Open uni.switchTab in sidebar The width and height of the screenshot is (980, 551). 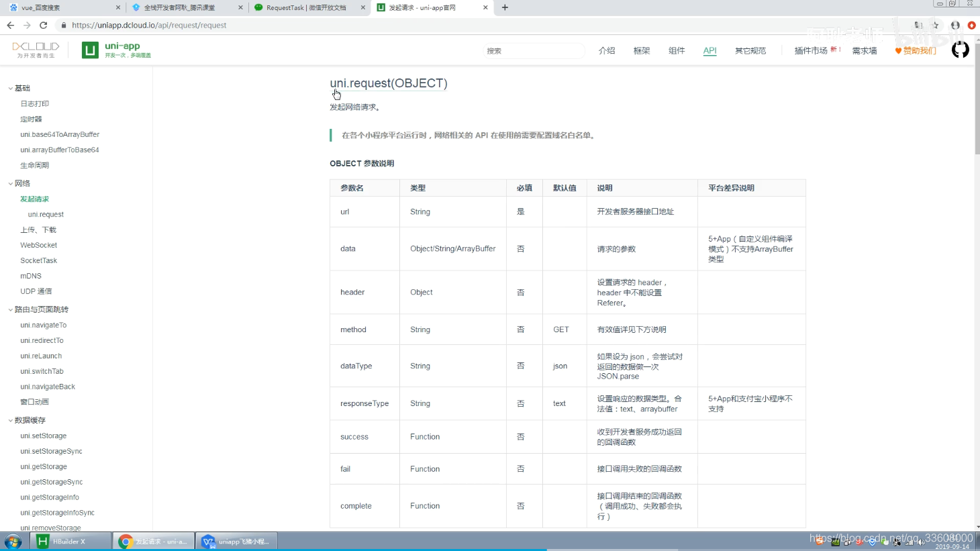coord(42,371)
